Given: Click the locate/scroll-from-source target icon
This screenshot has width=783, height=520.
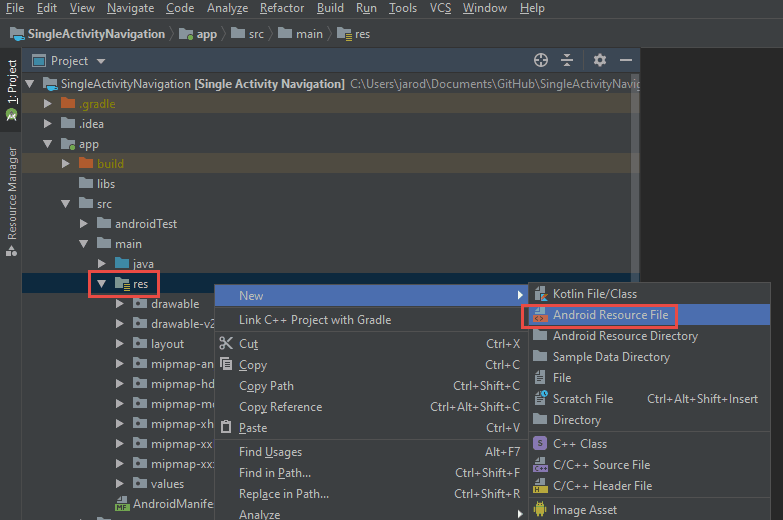Looking at the screenshot, I should coord(541,61).
